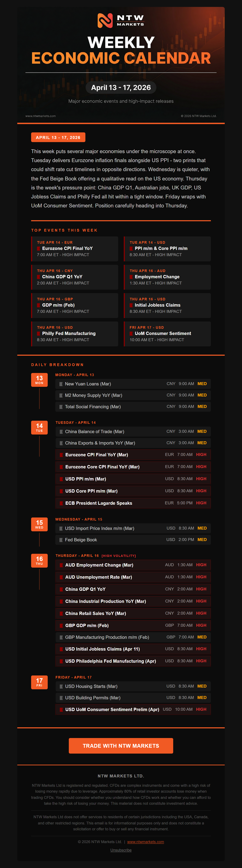The image size is (242, 868).
Task: Click the DAILY BREAKDOWN section heading
Action: [57, 365]
